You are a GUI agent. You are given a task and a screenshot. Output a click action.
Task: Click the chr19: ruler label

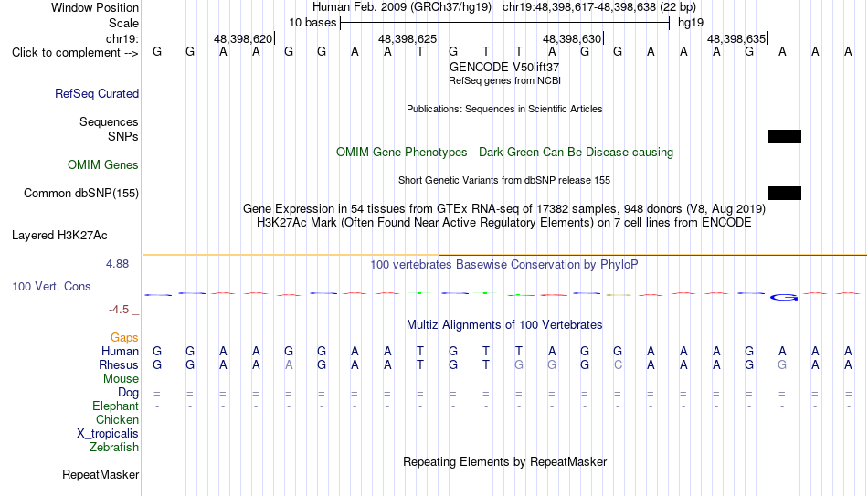click(122, 38)
